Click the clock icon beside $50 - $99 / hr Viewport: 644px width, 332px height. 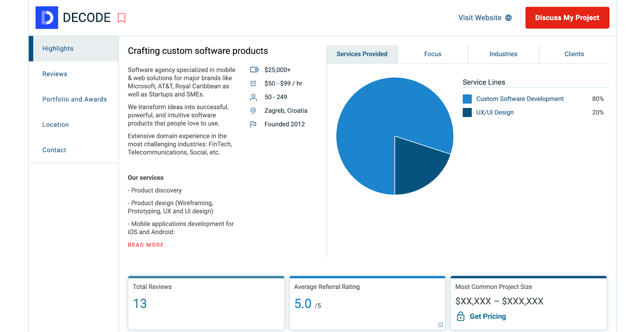click(x=253, y=83)
